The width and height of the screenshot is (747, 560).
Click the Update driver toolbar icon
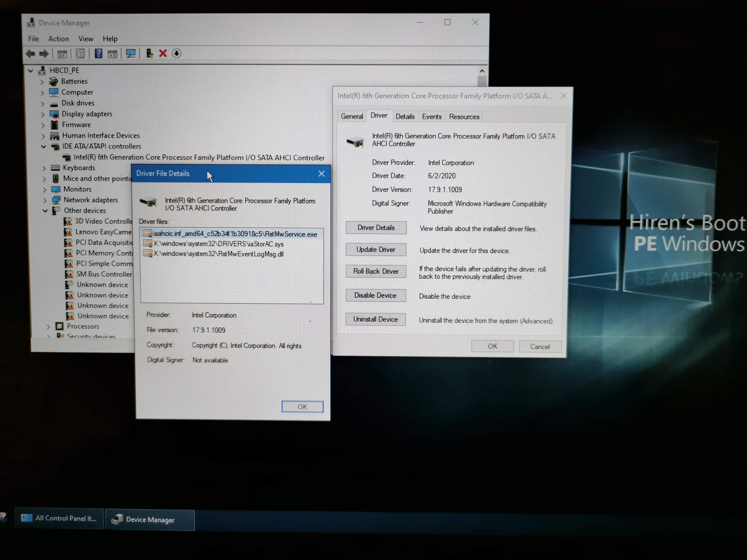(149, 54)
